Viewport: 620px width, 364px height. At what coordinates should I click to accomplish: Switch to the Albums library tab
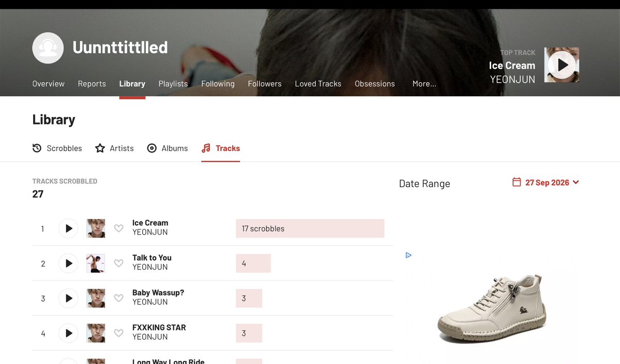pyautogui.click(x=168, y=148)
